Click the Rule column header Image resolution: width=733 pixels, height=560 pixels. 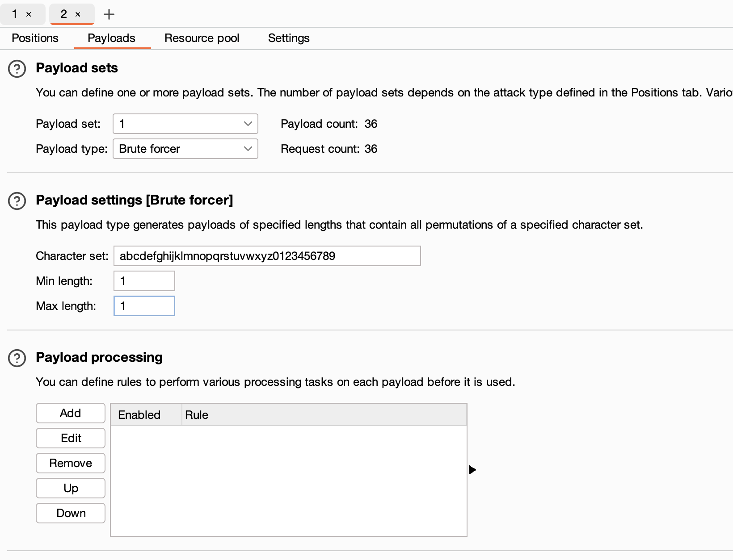point(324,415)
